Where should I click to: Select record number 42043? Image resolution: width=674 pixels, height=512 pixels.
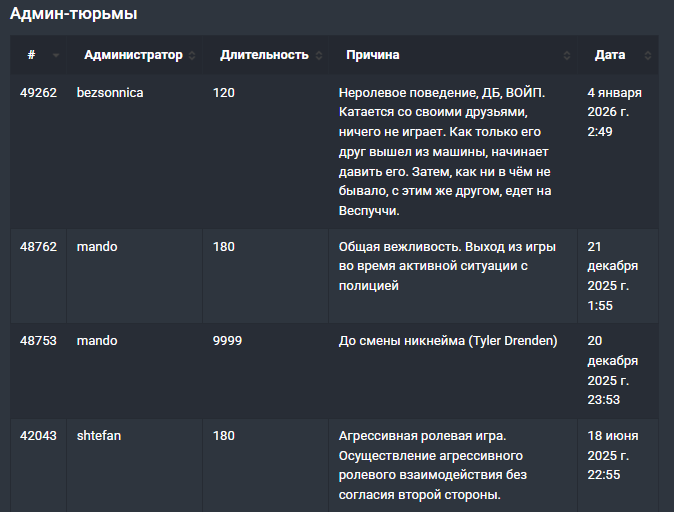coord(38,436)
